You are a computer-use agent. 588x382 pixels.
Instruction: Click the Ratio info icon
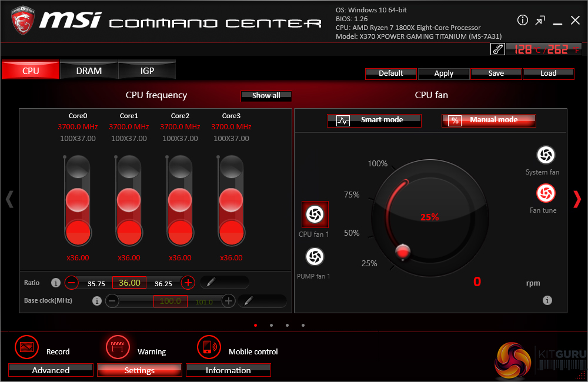click(x=55, y=283)
